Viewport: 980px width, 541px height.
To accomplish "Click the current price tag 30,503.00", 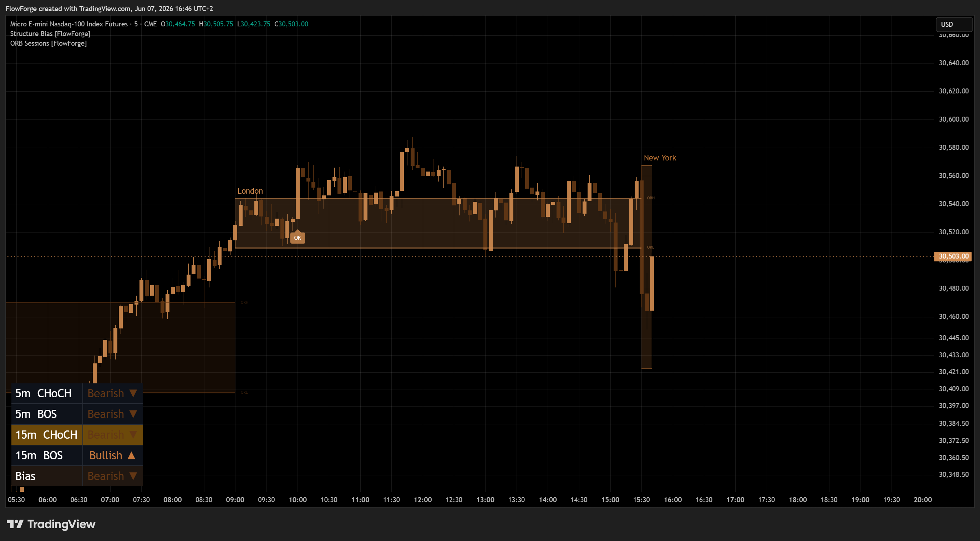I will [953, 256].
